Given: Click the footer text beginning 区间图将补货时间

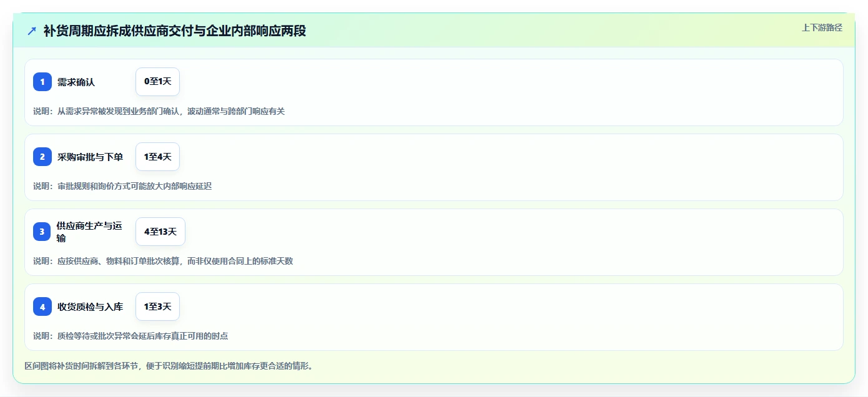Looking at the screenshot, I should click(x=169, y=366).
